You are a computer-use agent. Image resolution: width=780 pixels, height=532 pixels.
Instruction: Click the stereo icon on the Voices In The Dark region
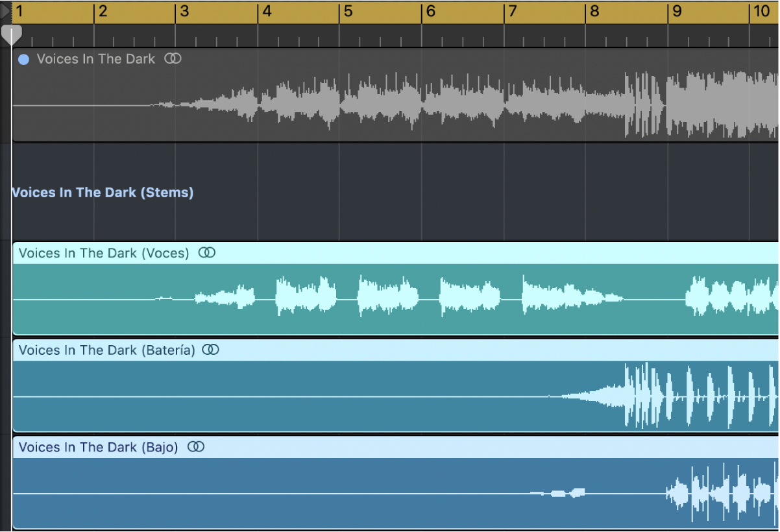click(x=173, y=58)
